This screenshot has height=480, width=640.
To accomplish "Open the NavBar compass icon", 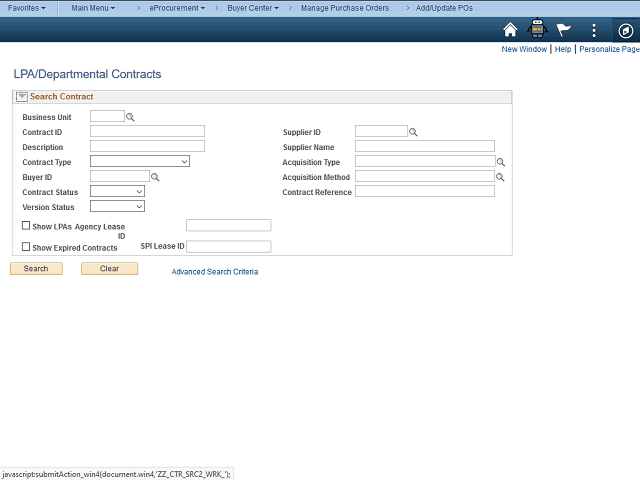I will (x=623, y=29).
